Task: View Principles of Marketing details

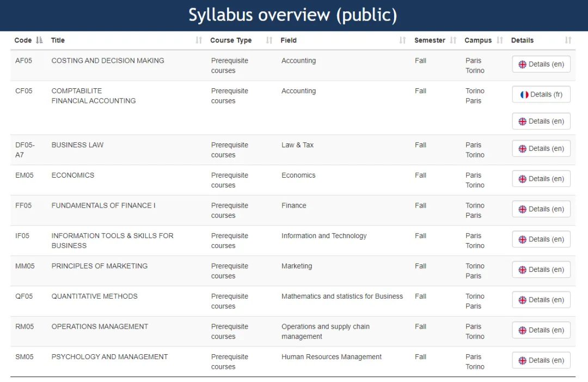Action: click(541, 270)
